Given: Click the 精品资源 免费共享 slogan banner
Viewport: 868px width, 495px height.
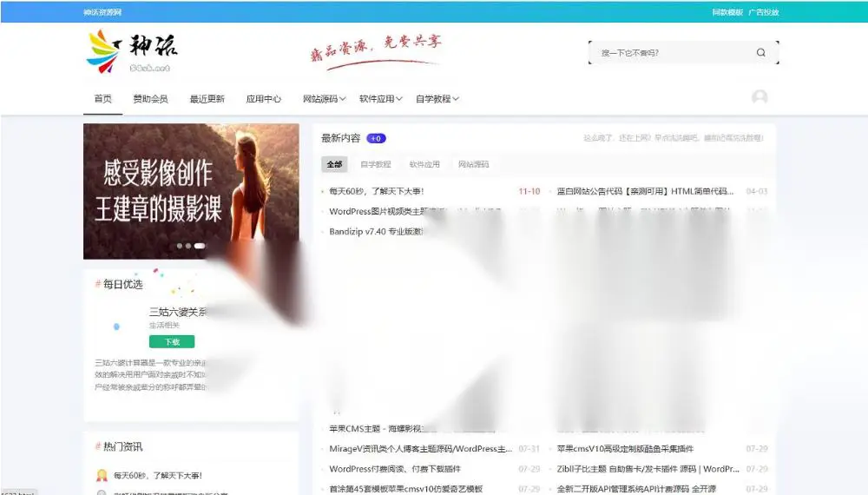Looking at the screenshot, I should click(x=376, y=51).
